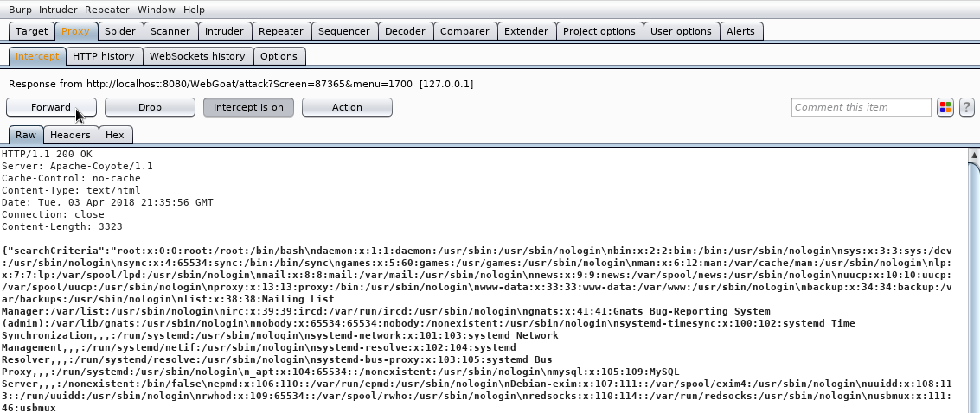Open the WebSockets history sub-tab
980x413 pixels.
(x=197, y=56)
